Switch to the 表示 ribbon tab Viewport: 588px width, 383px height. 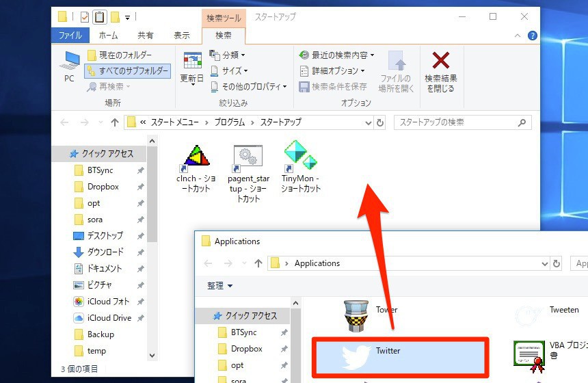pos(182,36)
